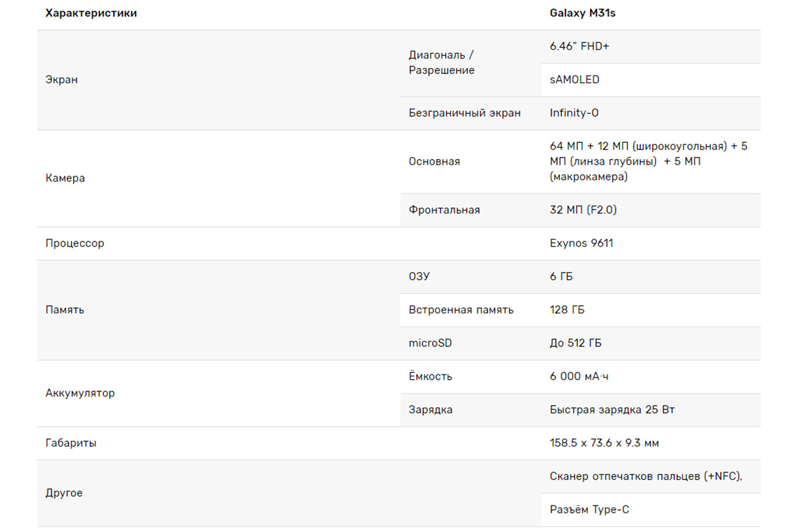Image resolution: width=798 pixels, height=532 pixels.
Task: Select the "sAMOLED" value cell
Action: tap(575, 80)
